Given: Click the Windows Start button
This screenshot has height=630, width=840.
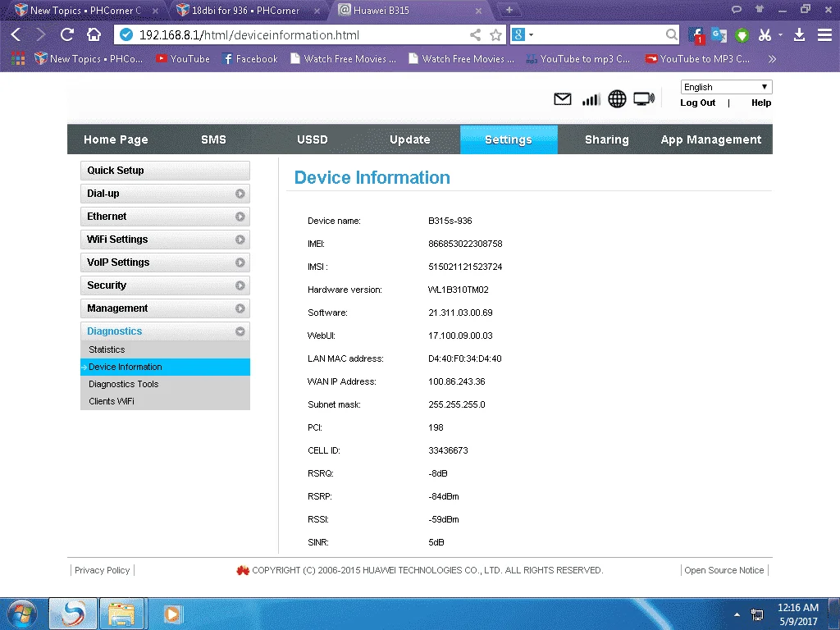Looking at the screenshot, I should [21, 614].
